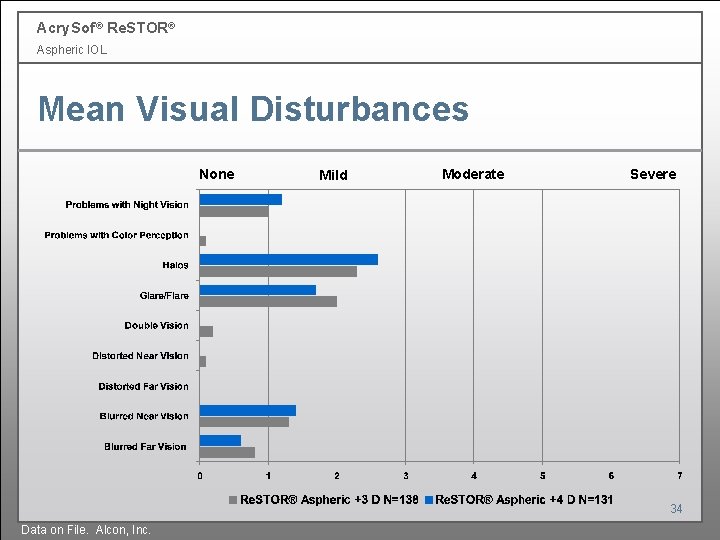Screen dimensions: 720x540
Task: Click the blue Night Vision bar
Action: [x=241, y=199]
